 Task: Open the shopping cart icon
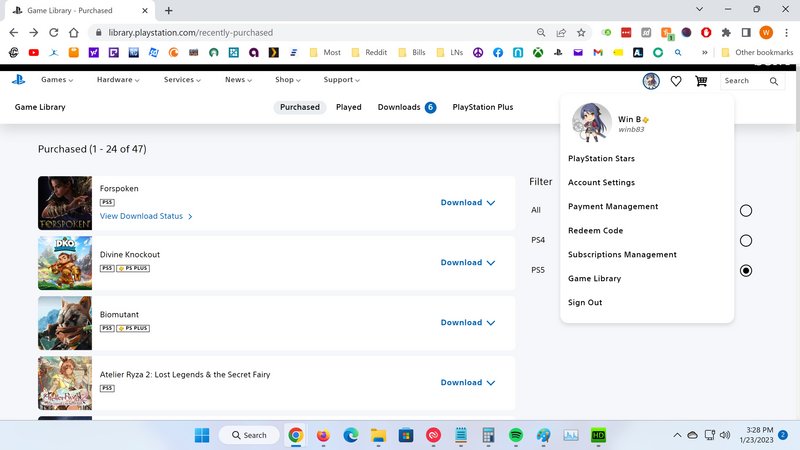pos(701,81)
